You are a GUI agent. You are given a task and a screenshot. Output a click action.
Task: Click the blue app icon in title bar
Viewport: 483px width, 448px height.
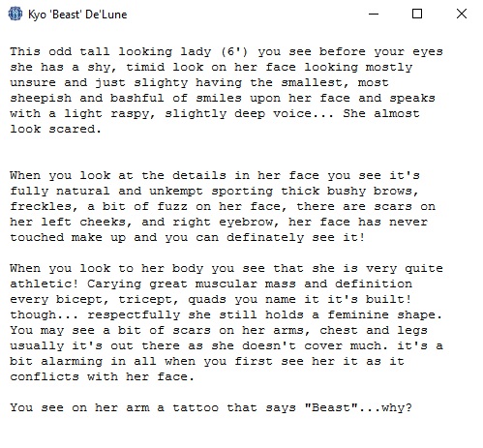(x=15, y=14)
